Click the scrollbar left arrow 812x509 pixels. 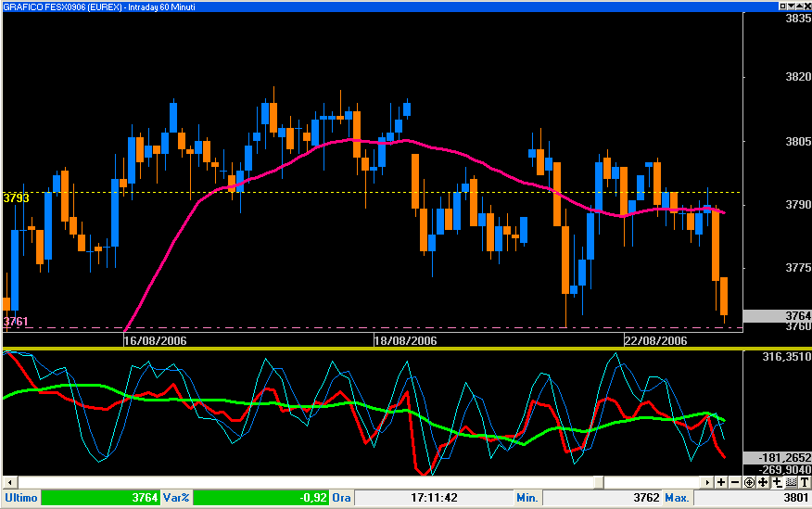tap(9, 482)
